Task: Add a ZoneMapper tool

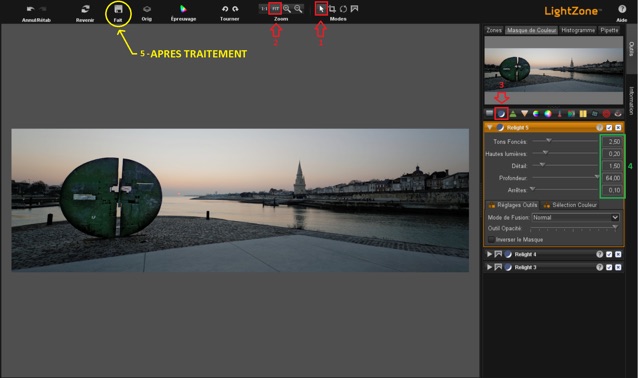Action: 489,114
